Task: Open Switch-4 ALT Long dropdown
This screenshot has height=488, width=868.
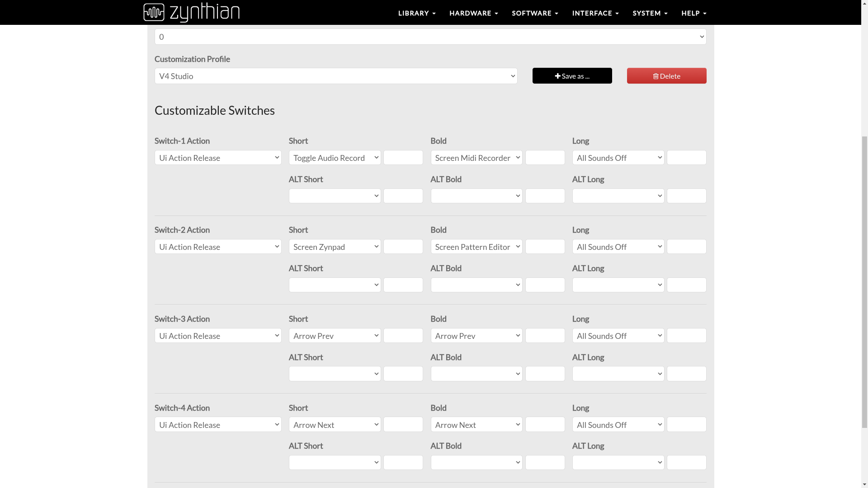Action: 618,463
